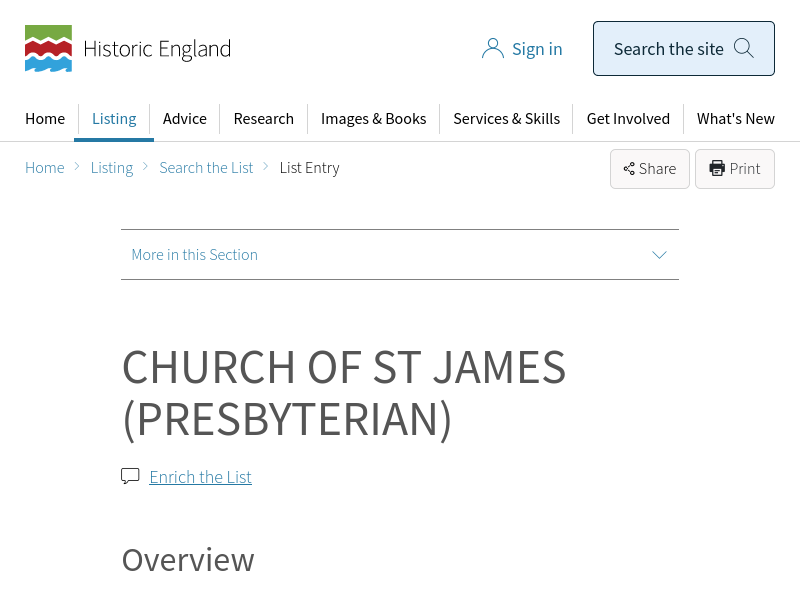Click the Sign in link
Screen dimensions: 800x600
click(537, 49)
